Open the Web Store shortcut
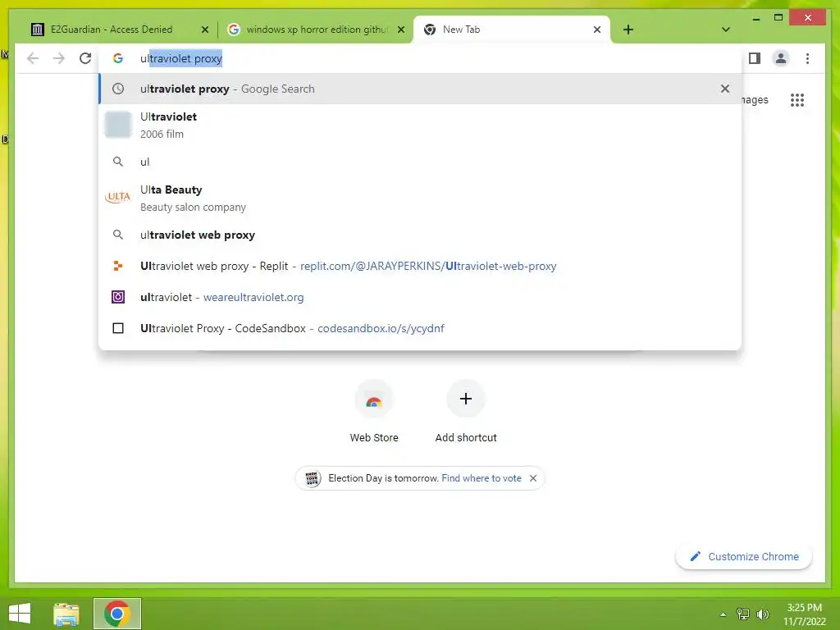The image size is (840, 630). point(374,412)
